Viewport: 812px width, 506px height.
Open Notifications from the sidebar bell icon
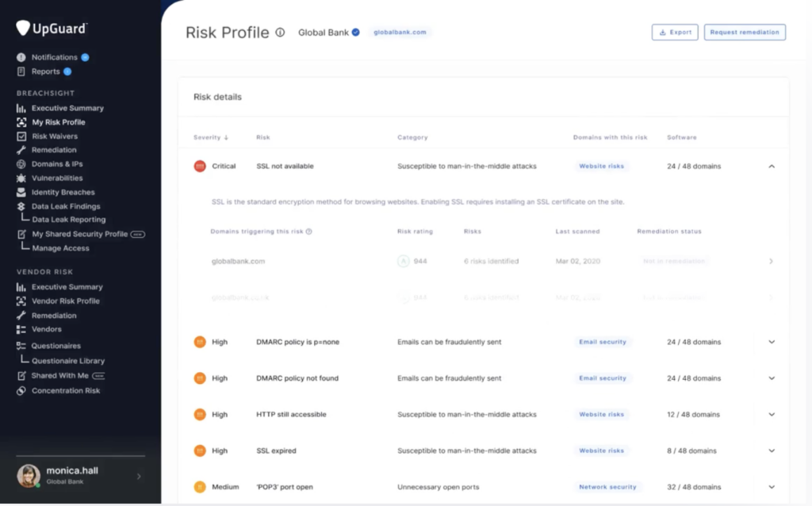point(19,57)
